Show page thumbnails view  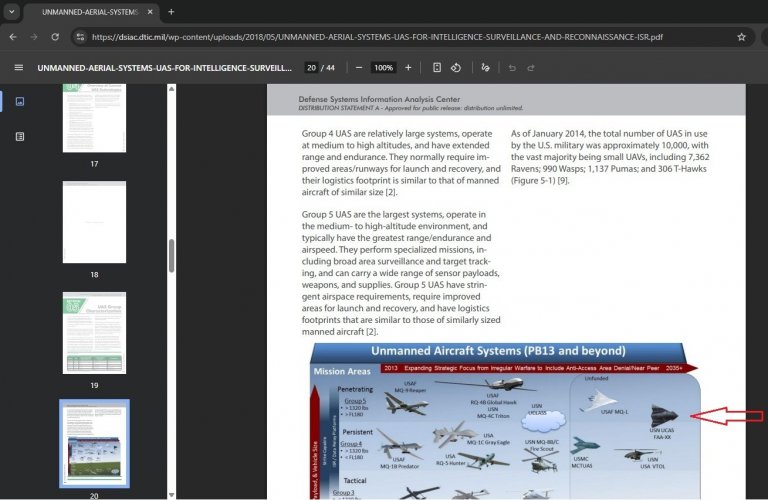point(20,101)
